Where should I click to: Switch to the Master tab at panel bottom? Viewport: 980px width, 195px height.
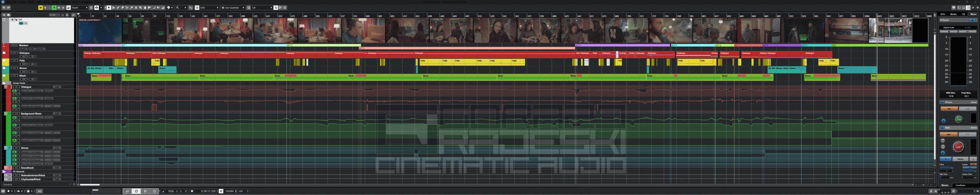[x=945, y=185]
